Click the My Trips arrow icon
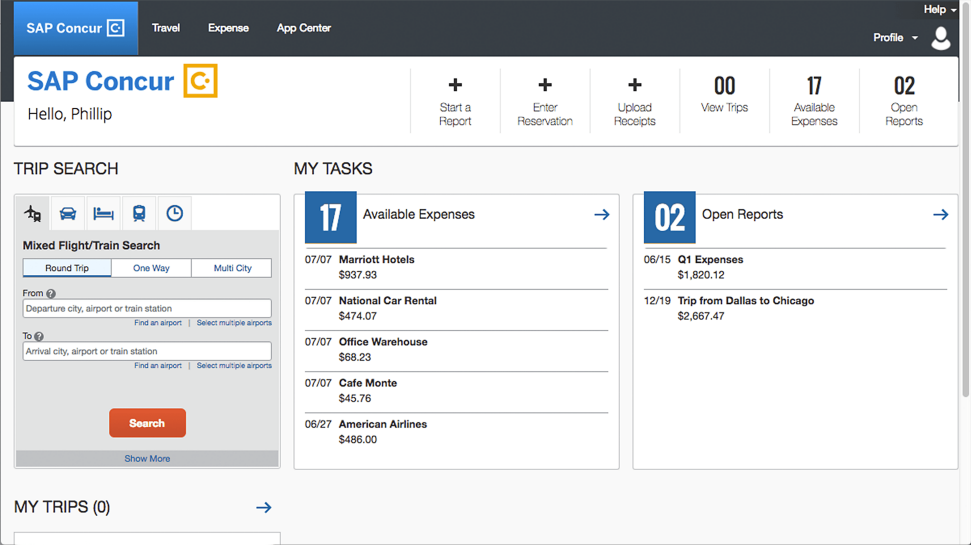Viewport: 971px width, 545px height. (264, 507)
